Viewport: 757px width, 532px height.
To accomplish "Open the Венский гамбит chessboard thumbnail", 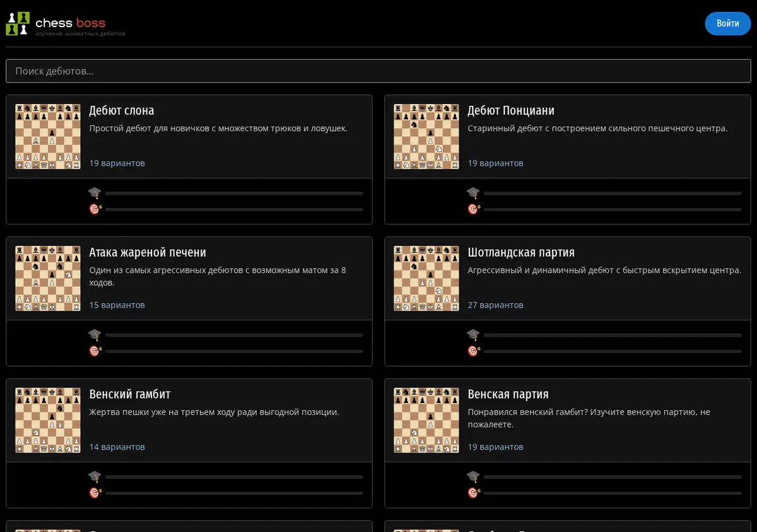I will tap(48, 420).
